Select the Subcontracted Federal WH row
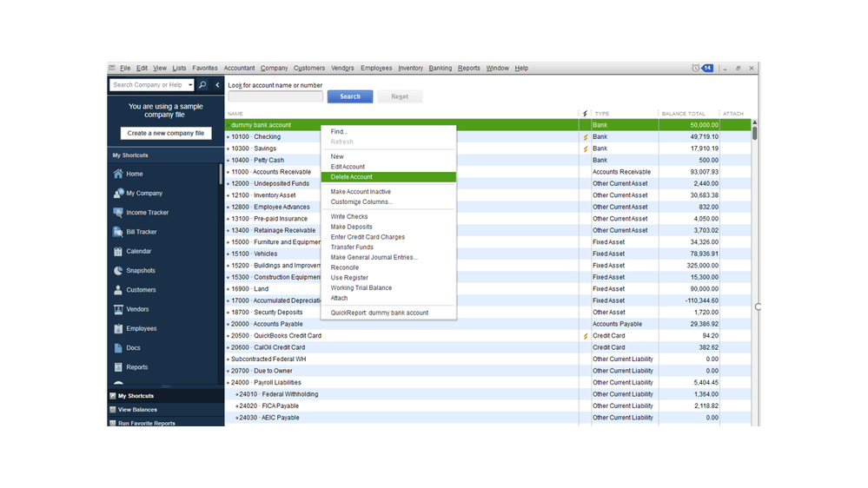This screenshot has height=488, width=868. (487, 359)
